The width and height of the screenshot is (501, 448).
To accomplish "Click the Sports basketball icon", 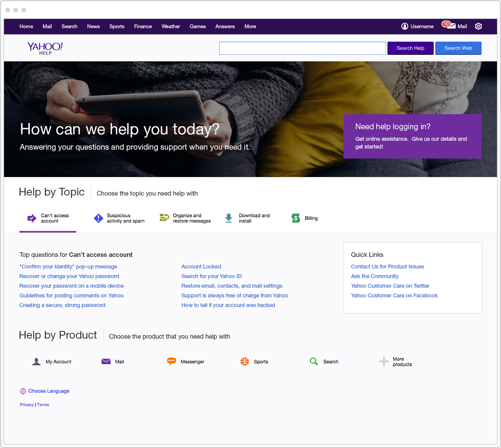I will click(x=245, y=361).
